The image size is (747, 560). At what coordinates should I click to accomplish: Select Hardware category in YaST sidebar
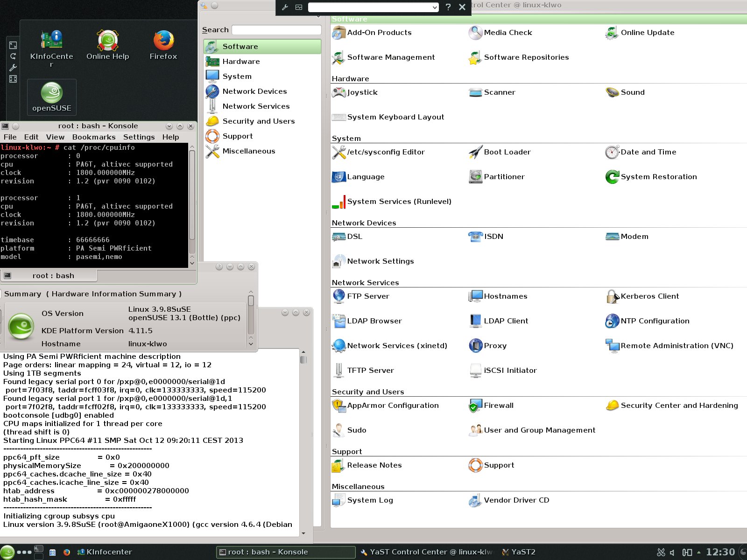pyautogui.click(x=262, y=62)
